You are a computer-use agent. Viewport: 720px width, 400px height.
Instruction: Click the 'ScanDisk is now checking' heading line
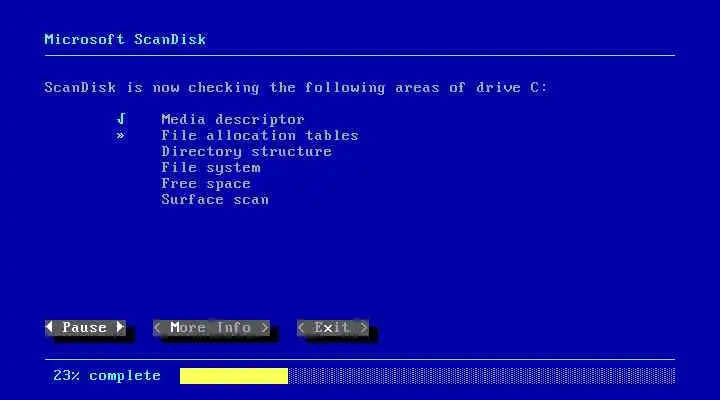[296, 87]
